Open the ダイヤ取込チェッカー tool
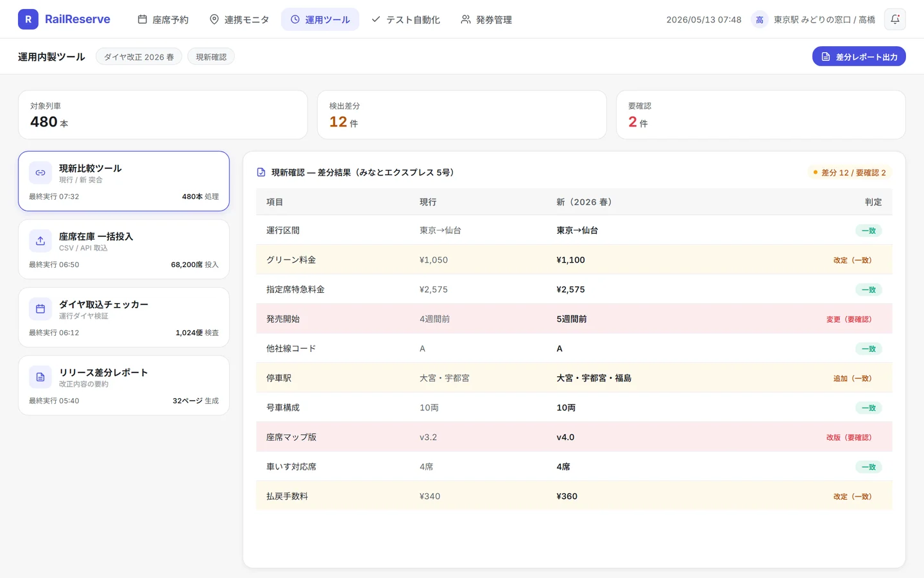 [x=124, y=317]
